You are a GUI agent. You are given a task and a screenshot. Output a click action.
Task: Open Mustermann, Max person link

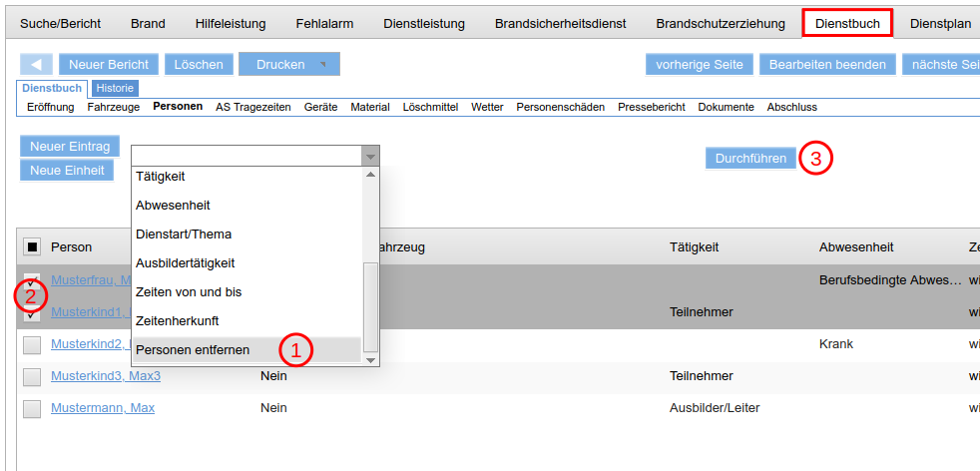(x=103, y=408)
